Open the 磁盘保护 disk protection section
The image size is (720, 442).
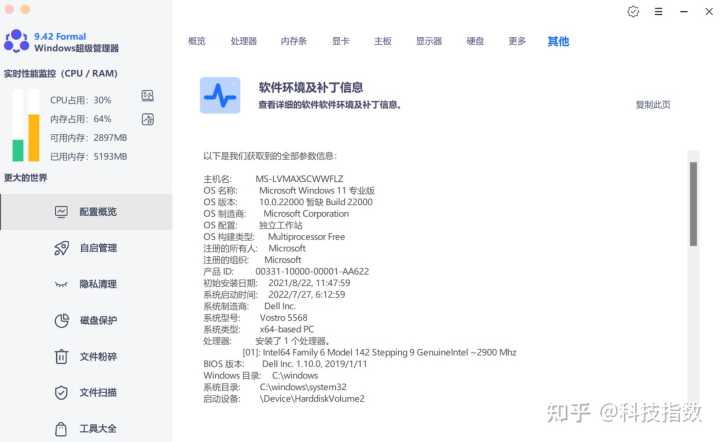pyautogui.click(x=86, y=320)
